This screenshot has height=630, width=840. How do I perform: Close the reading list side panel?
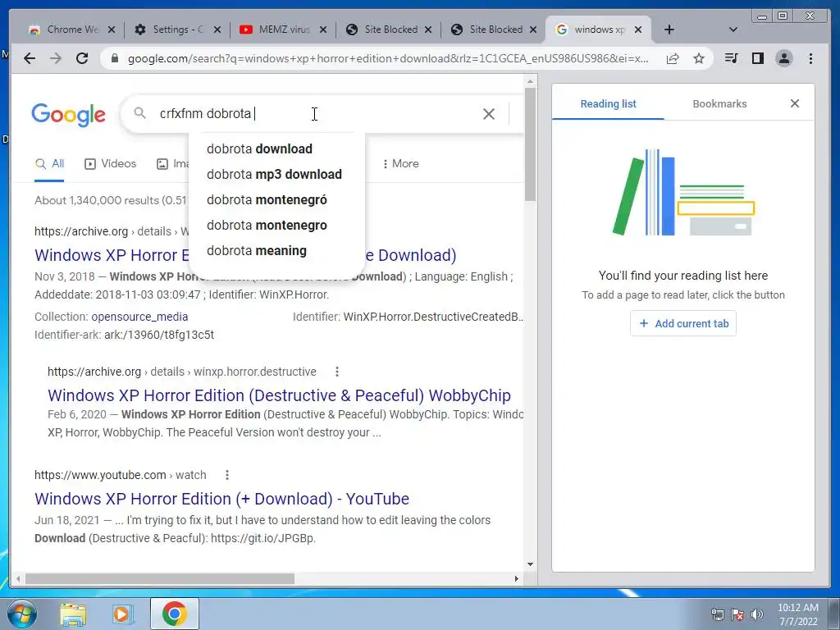(795, 103)
